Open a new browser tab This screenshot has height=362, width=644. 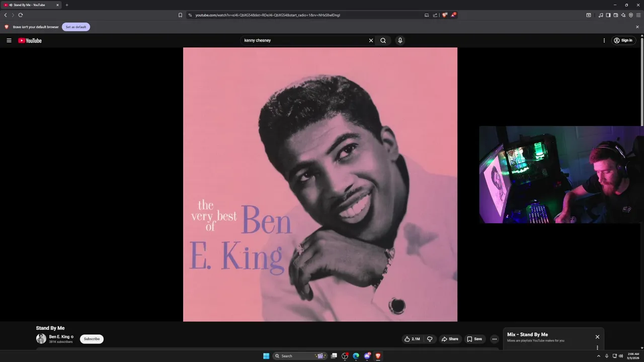pos(67,5)
